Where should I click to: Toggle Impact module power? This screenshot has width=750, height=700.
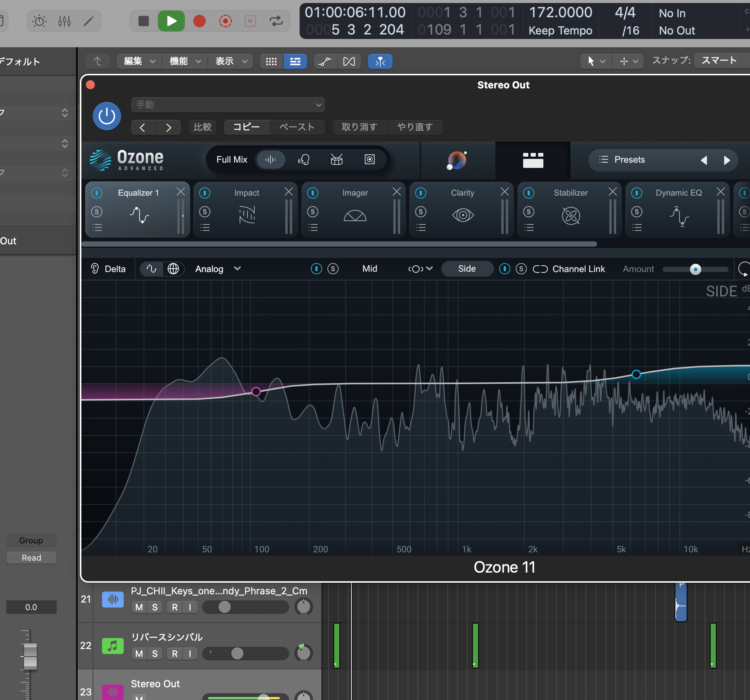tap(205, 193)
